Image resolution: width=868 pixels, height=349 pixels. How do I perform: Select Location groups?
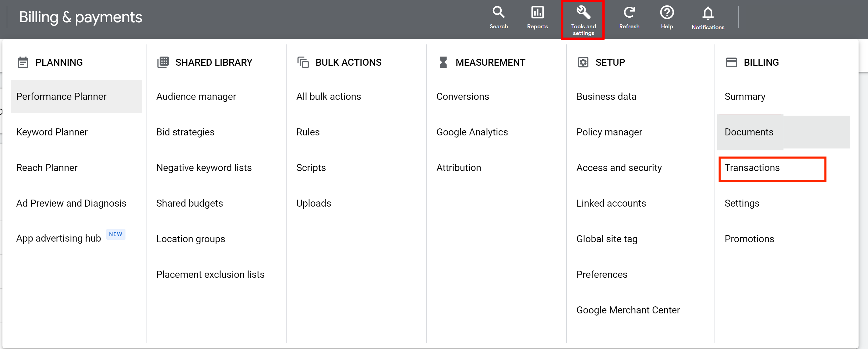pyautogui.click(x=191, y=239)
